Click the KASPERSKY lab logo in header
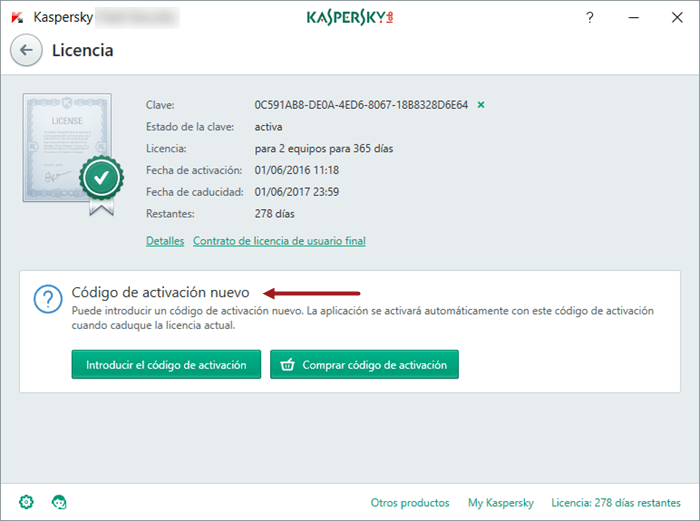 [350, 17]
